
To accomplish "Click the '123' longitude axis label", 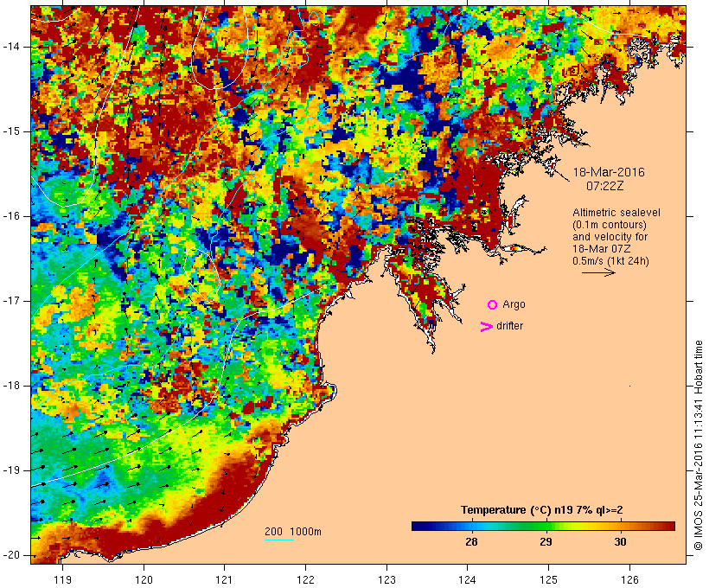I will coord(386,579).
